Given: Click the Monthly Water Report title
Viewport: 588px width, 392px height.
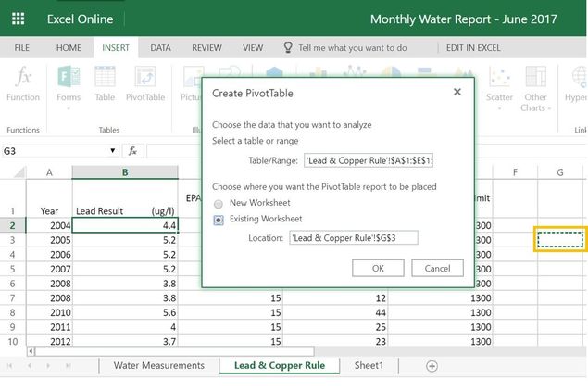Looking at the screenshot, I should (464, 19).
